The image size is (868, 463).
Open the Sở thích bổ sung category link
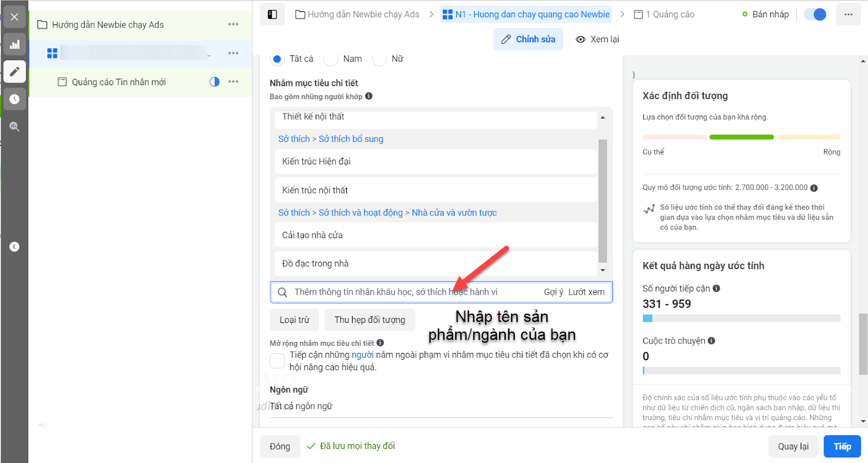coord(351,139)
